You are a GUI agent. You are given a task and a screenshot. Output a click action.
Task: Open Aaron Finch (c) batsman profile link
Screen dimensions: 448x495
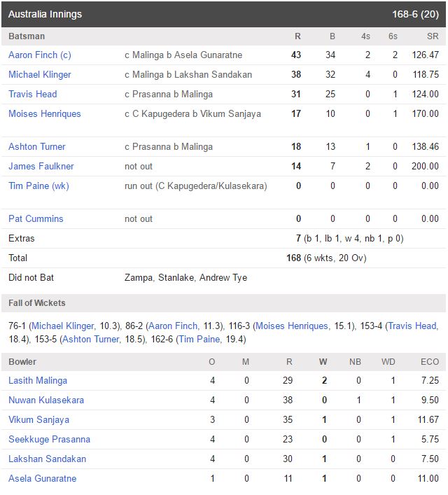coord(40,55)
